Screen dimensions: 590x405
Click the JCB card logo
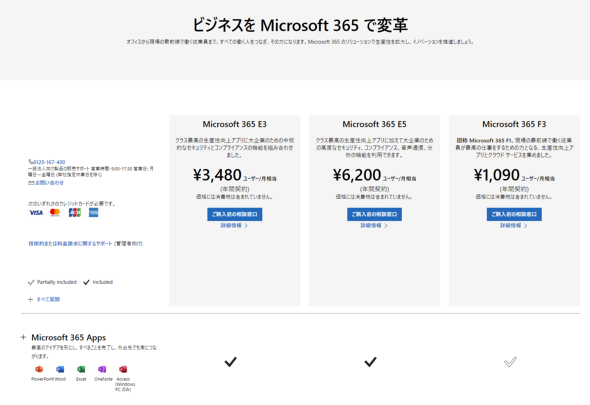click(x=75, y=213)
